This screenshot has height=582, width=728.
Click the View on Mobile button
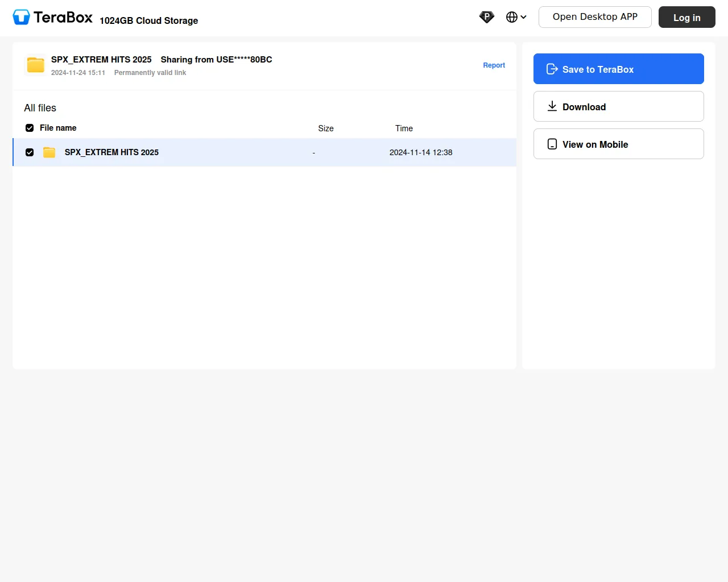(619, 144)
